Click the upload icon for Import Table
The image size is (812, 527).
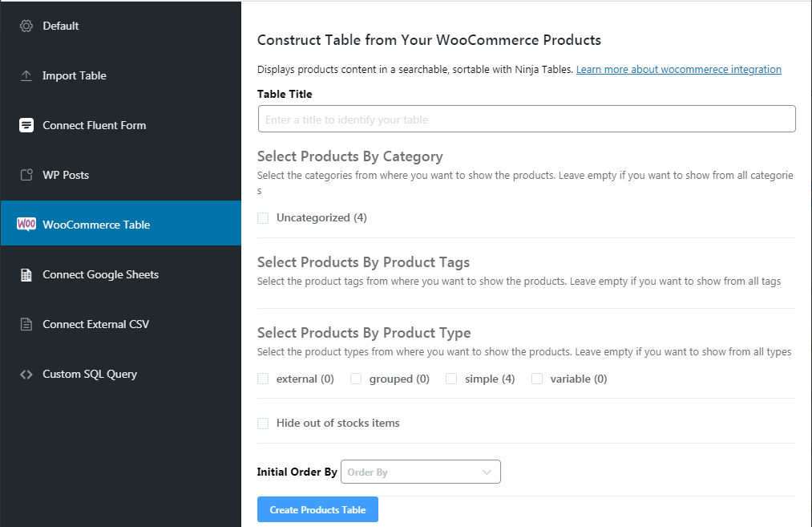pos(24,75)
